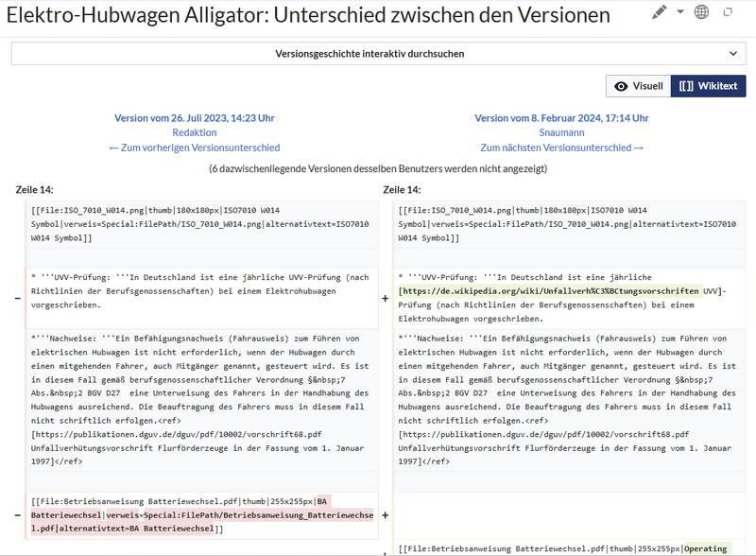
Task: Open user Snaumann link
Action: [561, 132]
